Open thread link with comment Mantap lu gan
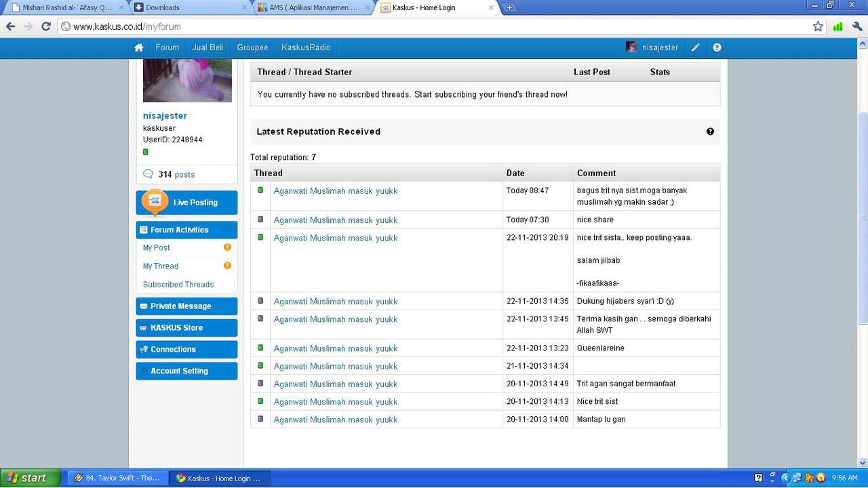This screenshot has height=488, width=868. tap(336, 420)
